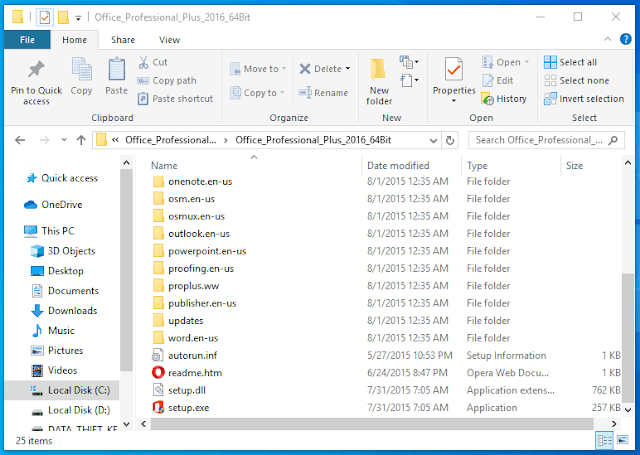Screen dimensions: 640x455
Task: Switch to the Home ribbon tab
Action: [x=74, y=40]
